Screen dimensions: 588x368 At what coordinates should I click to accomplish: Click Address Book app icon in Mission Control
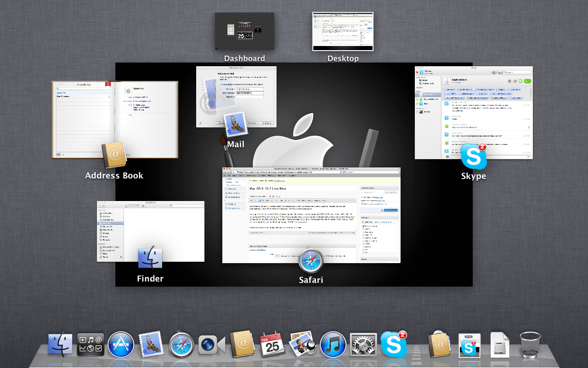[114, 155]
